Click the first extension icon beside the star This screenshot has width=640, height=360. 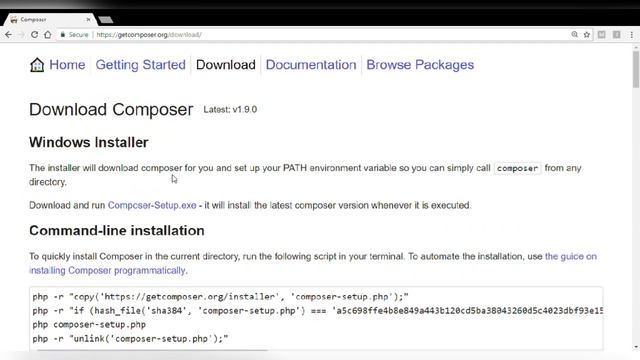pyautogui.click(x=602, y=35)
